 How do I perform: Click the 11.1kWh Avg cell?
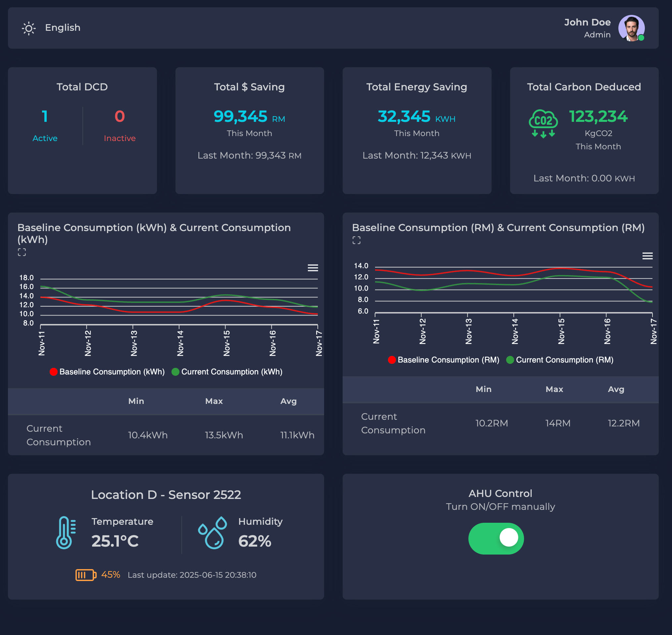click(x=297, y=435)
